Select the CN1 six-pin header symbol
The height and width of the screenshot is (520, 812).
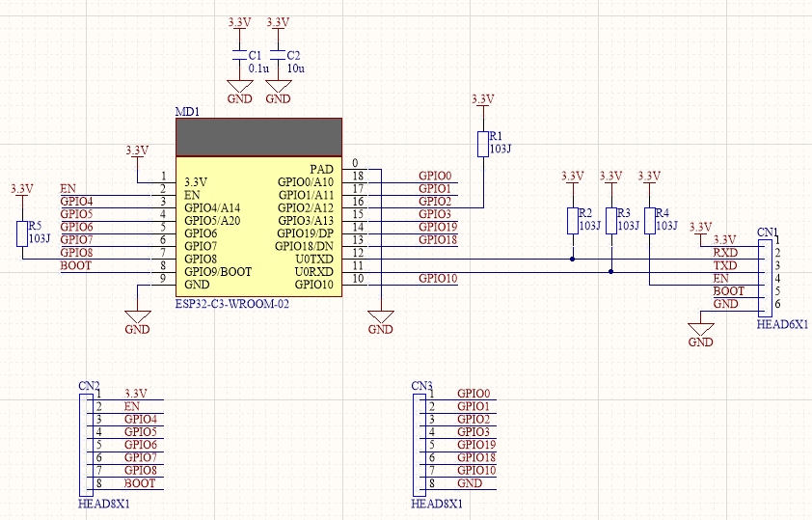tap(765, 278)
